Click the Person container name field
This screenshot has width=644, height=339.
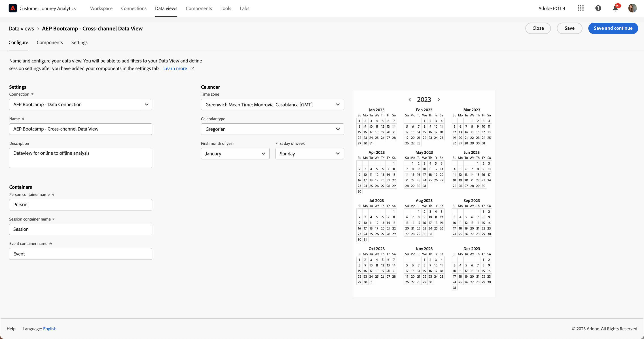point(80,205)
